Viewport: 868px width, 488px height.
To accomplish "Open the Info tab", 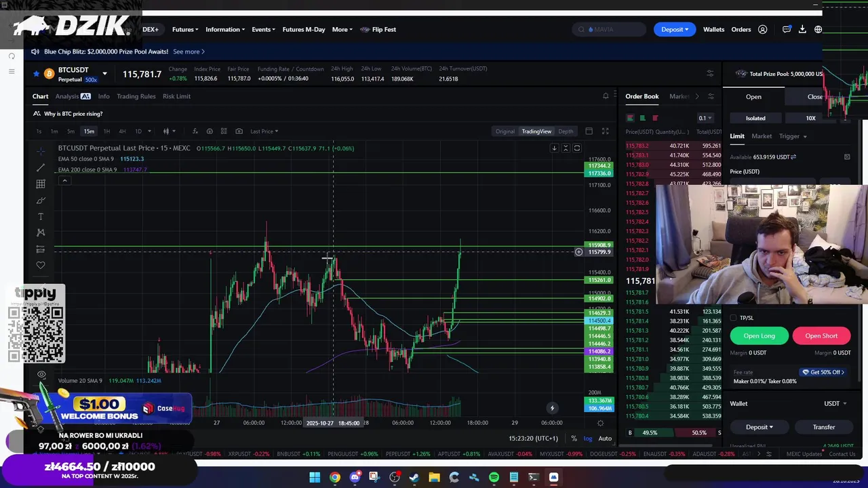I will [x=104, y=96].
